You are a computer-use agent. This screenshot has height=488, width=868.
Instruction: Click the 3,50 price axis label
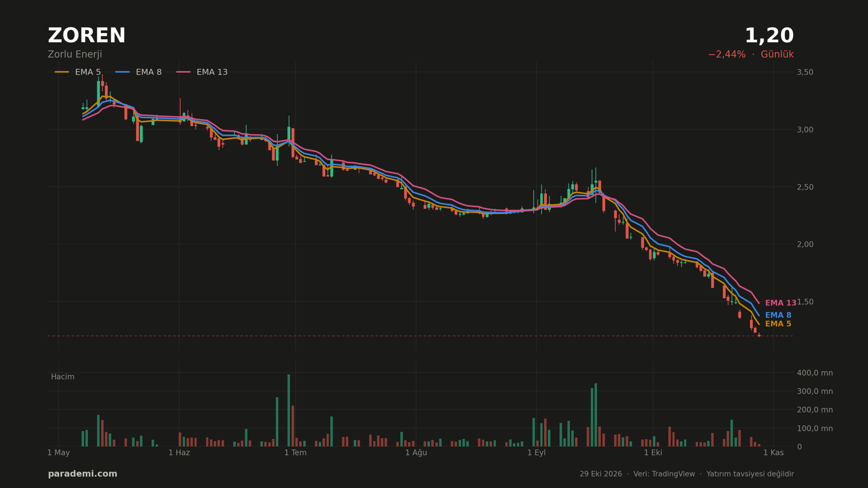pyautogui.click(x=805, y=72)
